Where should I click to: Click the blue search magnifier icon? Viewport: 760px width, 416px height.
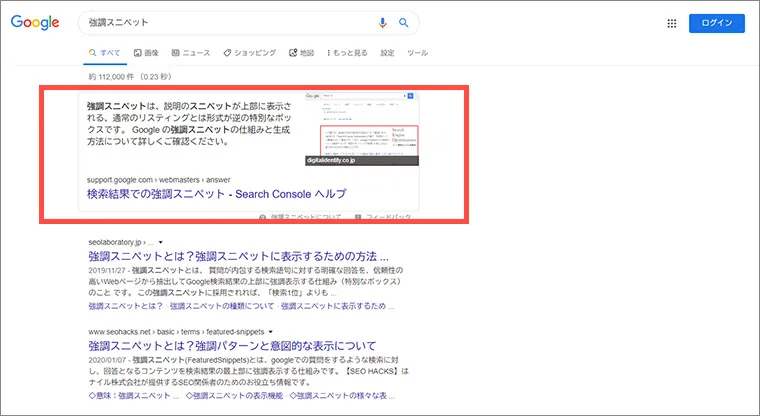click(403, 22)
